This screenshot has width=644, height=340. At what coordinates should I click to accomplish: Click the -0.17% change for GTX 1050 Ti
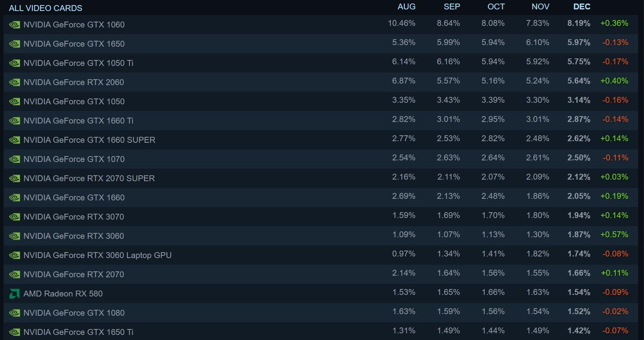point(615,62)
